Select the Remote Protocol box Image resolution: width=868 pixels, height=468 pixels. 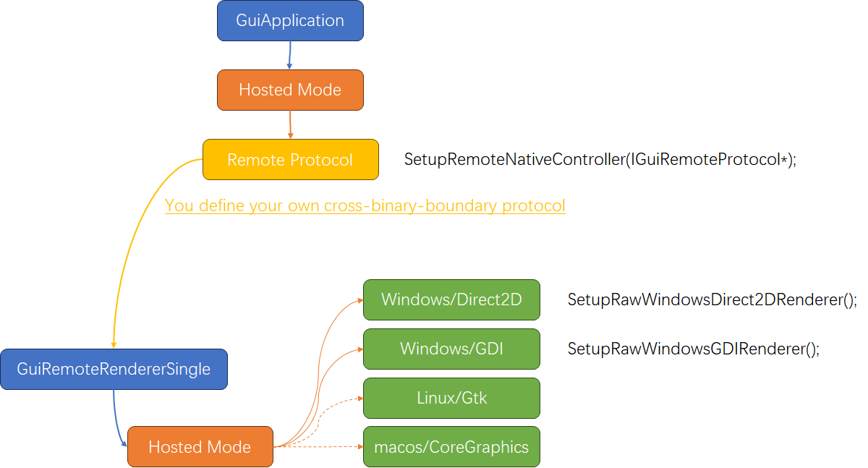(290, 159)
